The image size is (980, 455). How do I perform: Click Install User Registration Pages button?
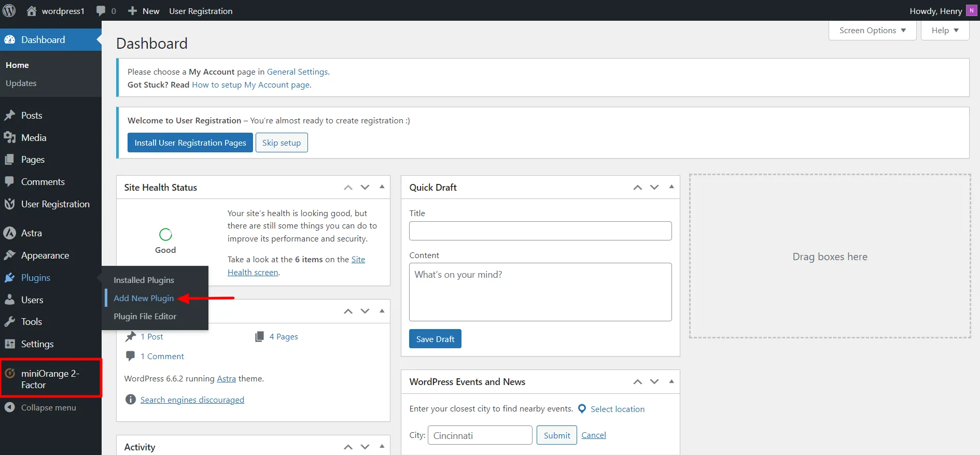pos(190,143)
